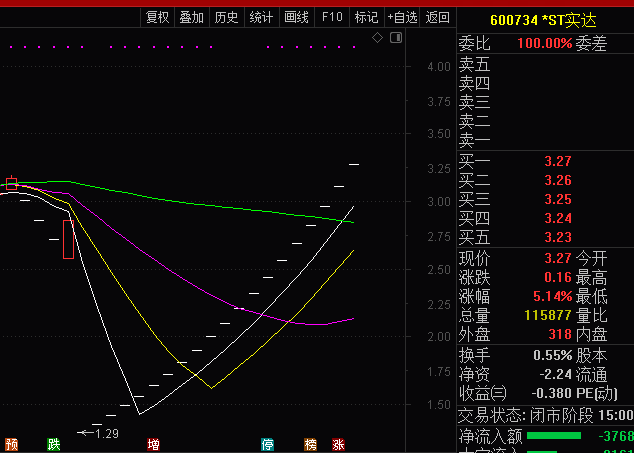Screen dimensions: 634x453
Task: Click the 3.50 price axis label
Action: coord(439,134)
